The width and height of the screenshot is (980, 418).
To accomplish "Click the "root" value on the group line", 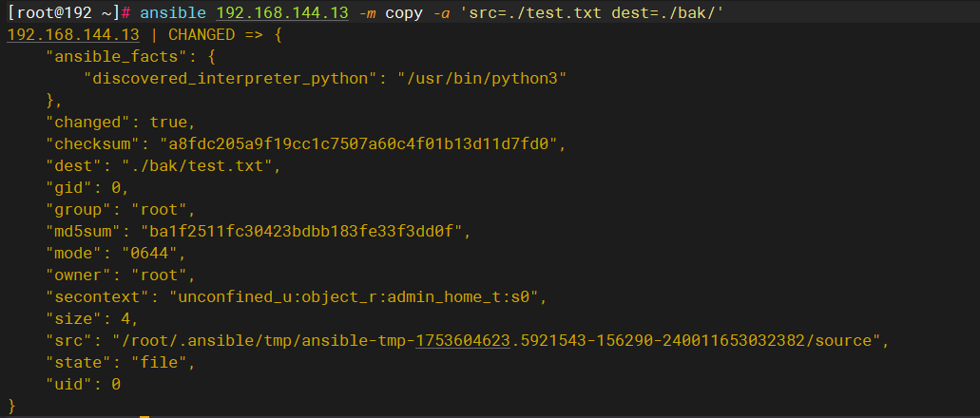I will [x=159, y=209].
